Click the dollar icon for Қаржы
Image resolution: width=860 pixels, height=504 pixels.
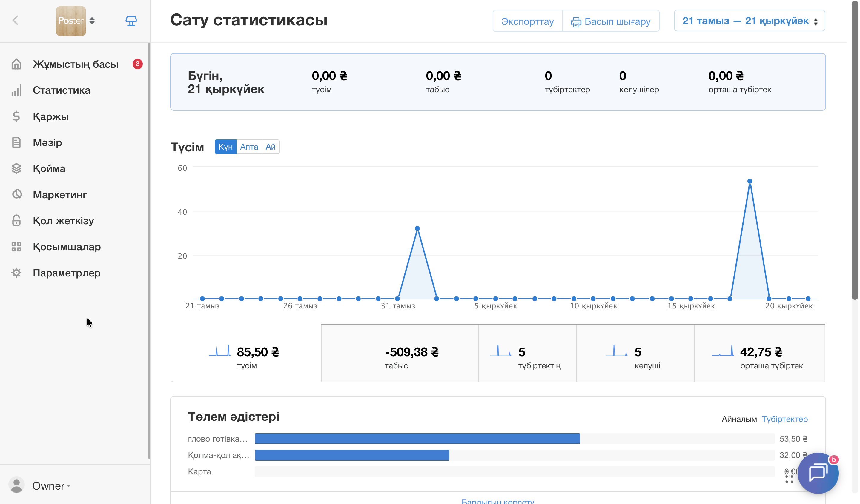click(x=16, y=116)
